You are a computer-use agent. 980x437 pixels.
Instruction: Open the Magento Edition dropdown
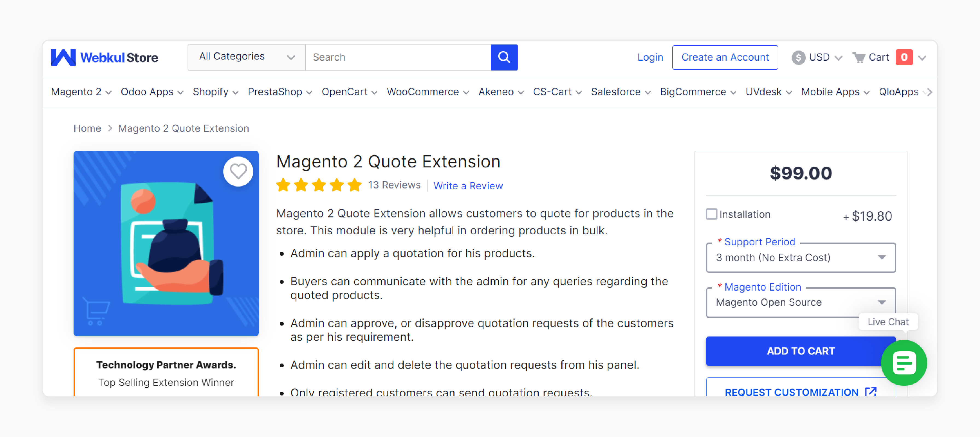pyautogui.click(x=801, y=302)
